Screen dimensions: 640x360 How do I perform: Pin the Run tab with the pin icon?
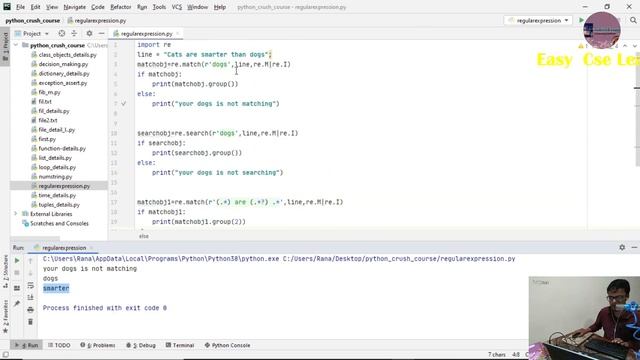[x=17, y=303]
